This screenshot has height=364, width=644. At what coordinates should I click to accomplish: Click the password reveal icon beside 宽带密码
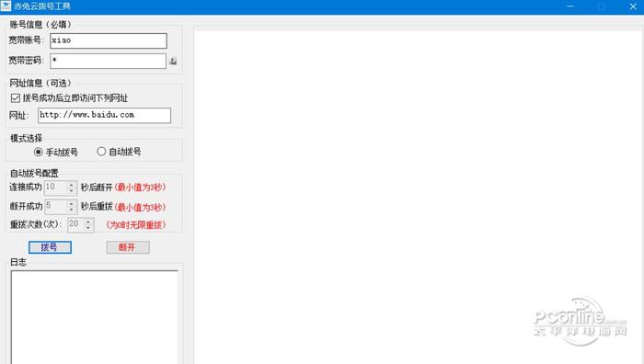(x=173, y=62)
